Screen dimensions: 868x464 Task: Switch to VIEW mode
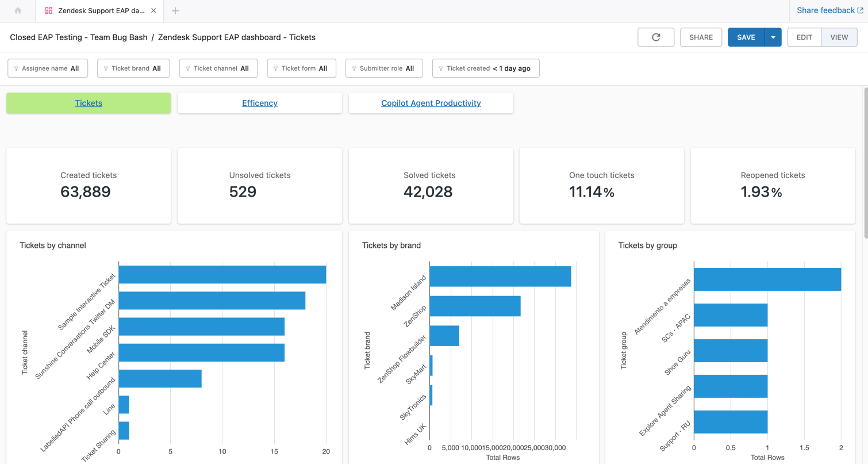point(839,37)
